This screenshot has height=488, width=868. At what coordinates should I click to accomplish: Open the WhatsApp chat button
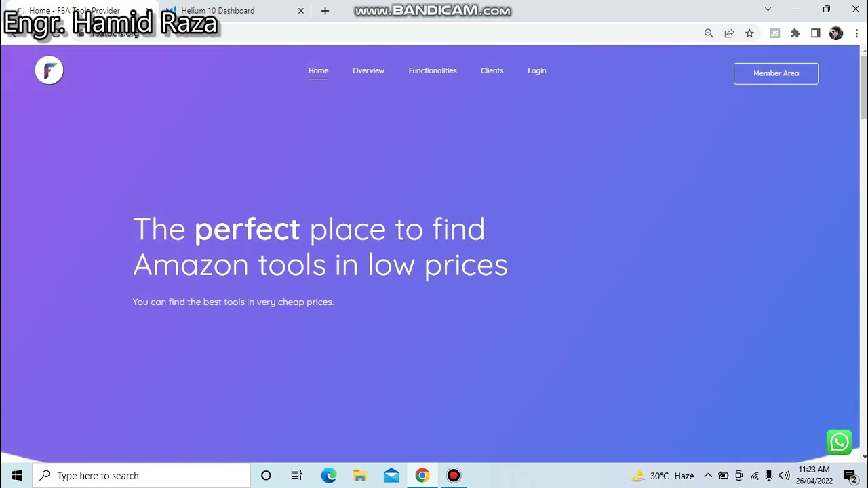point(839,443)
